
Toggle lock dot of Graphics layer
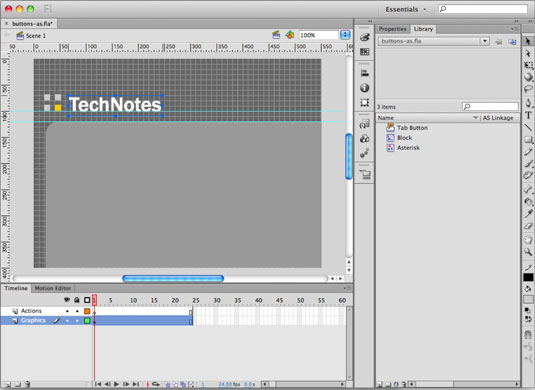tap(77, 321)
